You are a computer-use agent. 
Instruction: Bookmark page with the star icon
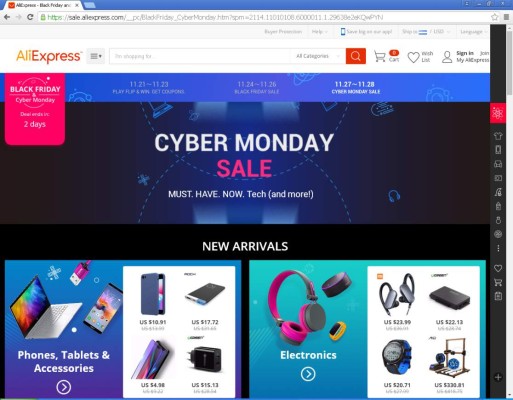[495, 17]
